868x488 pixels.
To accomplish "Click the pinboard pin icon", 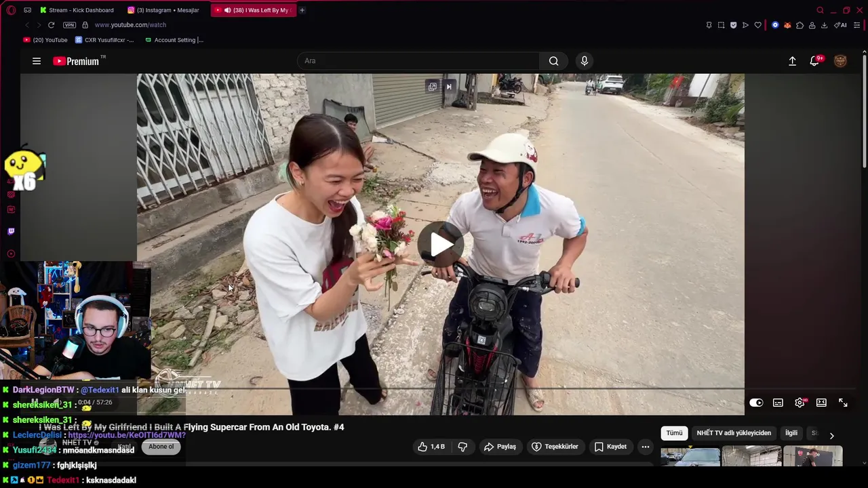I will (709, 25).
